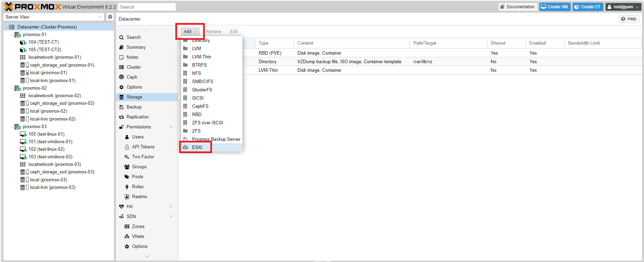This screenshot has width=644, height=262.
Task: Click the Pools tags icon
Action: [x=127, y=177]
